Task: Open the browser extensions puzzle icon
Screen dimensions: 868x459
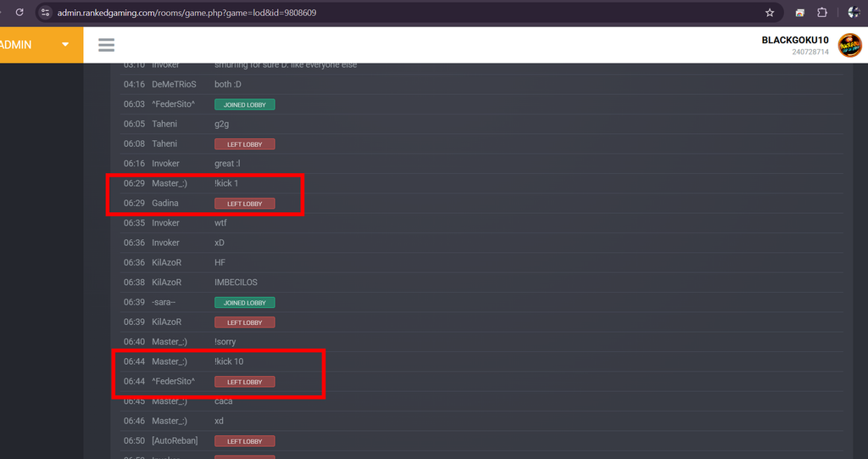Action: coord(822,12)
